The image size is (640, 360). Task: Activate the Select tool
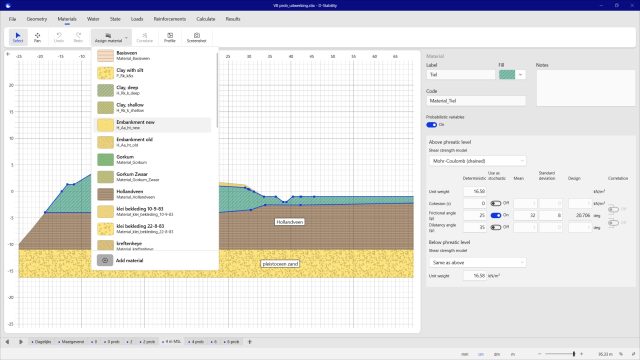point(18,37)
